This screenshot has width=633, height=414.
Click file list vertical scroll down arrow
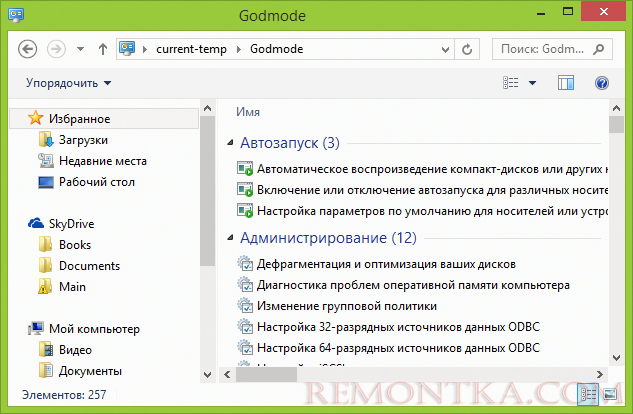(x=616, y=358)
